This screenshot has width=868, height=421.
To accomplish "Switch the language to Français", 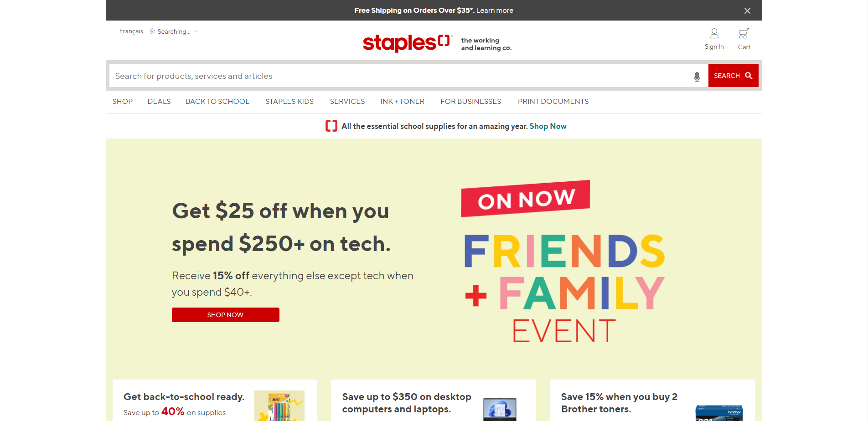I will pos(131,31).
